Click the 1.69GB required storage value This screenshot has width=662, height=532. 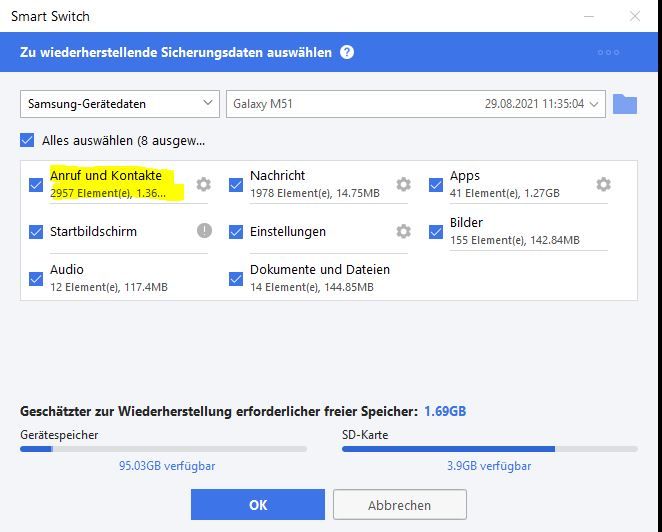tap(445, 411)
